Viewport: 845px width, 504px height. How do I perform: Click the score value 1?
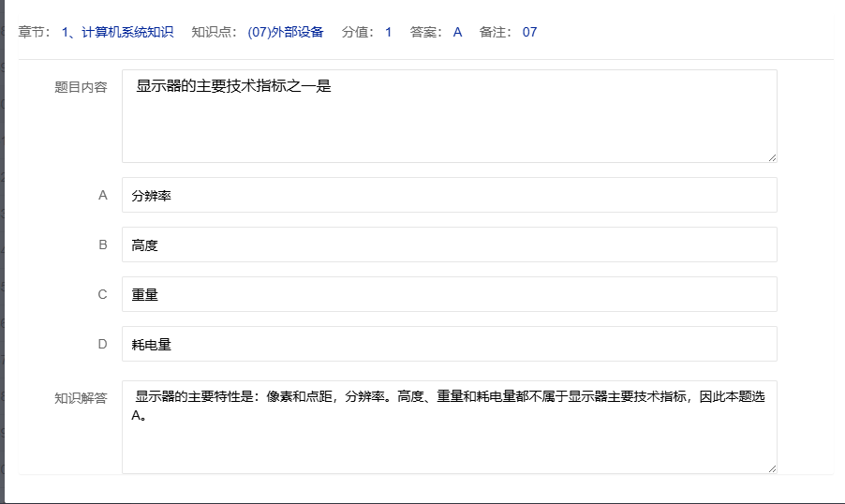point(388,33)
